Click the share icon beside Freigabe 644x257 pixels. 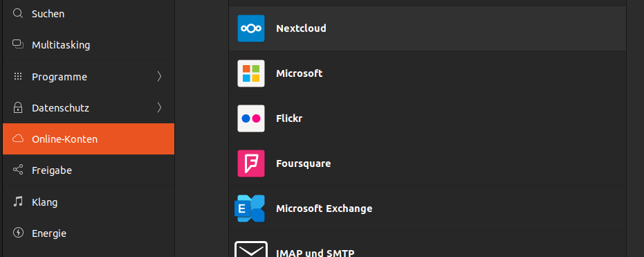tap(18, 170)
